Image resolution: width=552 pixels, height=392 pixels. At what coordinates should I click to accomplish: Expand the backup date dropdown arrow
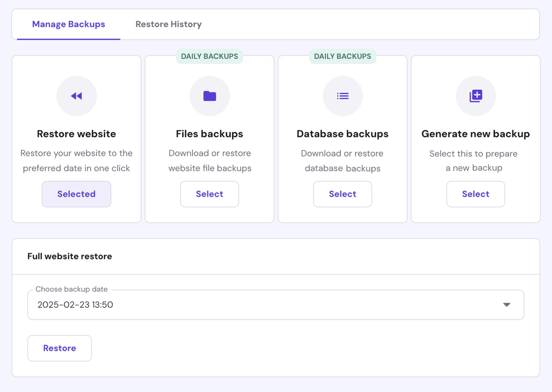pos(506,305)
